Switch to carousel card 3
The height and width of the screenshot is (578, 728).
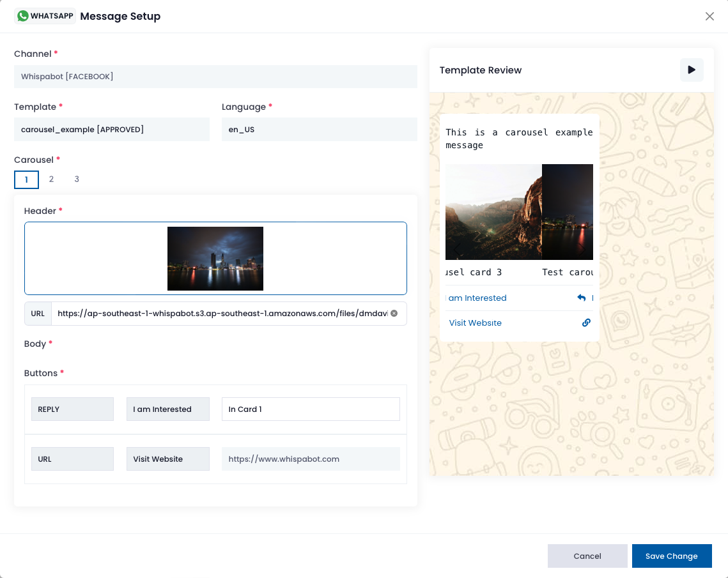click(x=77, y=179)
